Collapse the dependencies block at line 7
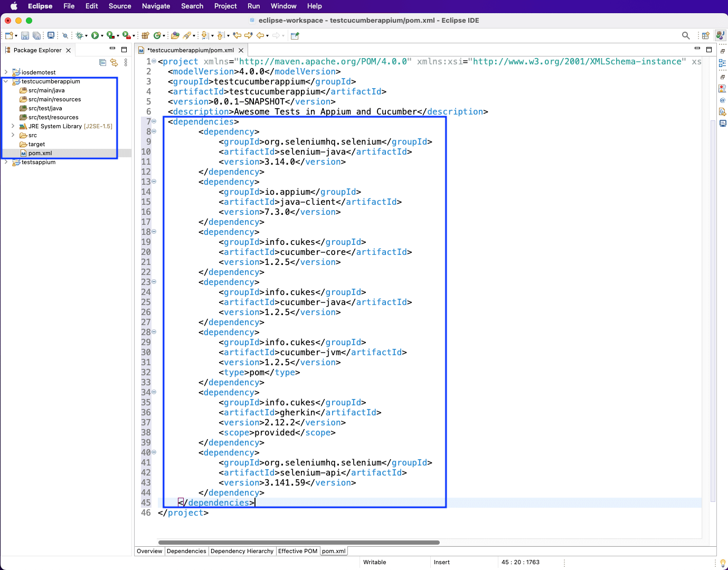The width and height of the screenshot is (728, 570). (153, 121)
